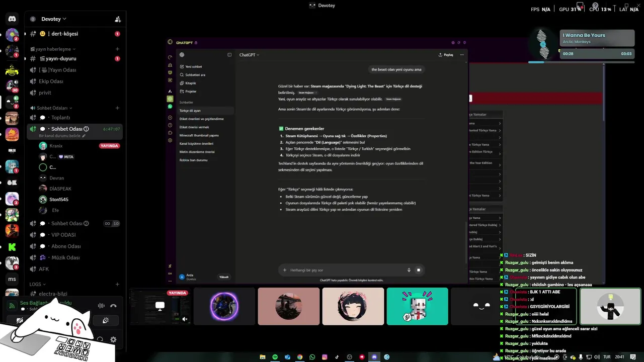The width and height of the screenshot is (644, 362).
Task: Click the Paylaş share button in stream
Action: click(x=446, y=55)
